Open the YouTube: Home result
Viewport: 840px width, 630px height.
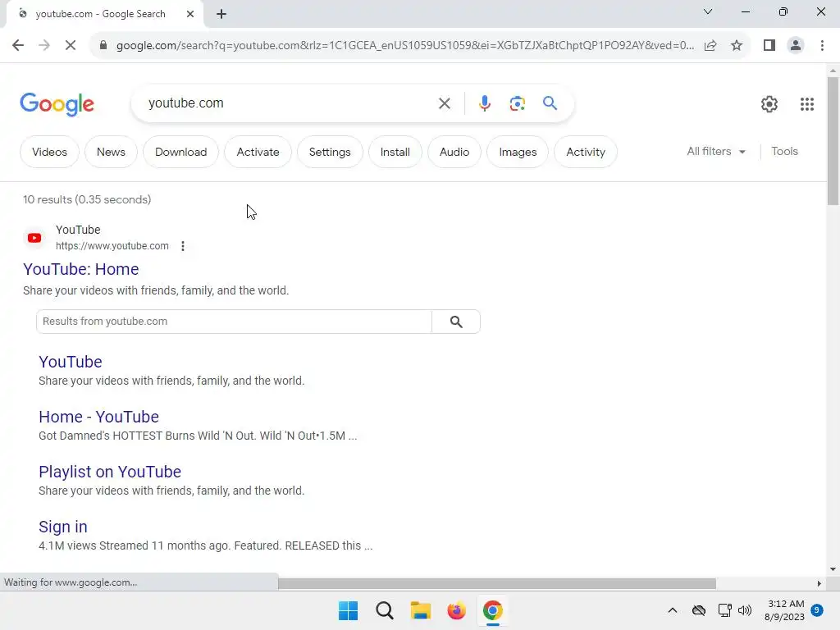[x=81, y=269]
